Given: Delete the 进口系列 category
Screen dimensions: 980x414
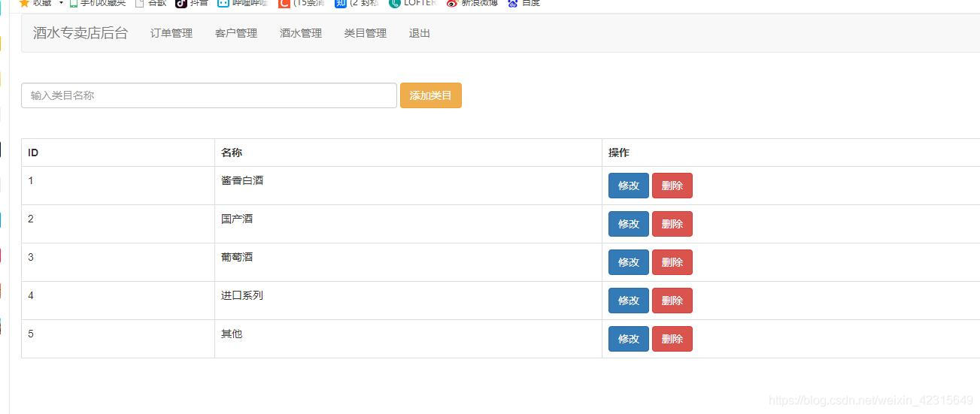Looking at the screenshot, I should pyautogui.click(x=672, y=301).
